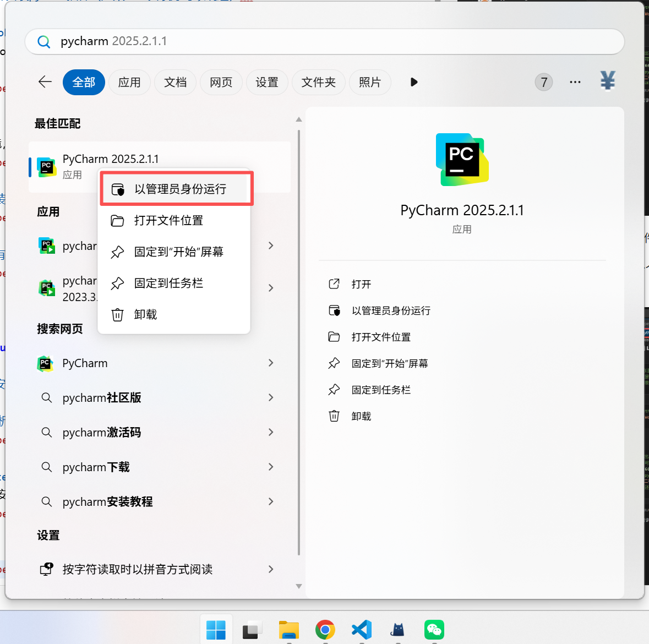Expand the pycharm社区版 suggestion arrow
The height and width of the screenshot is (644, 649).
pyautogui.click(x=271, y=397)
